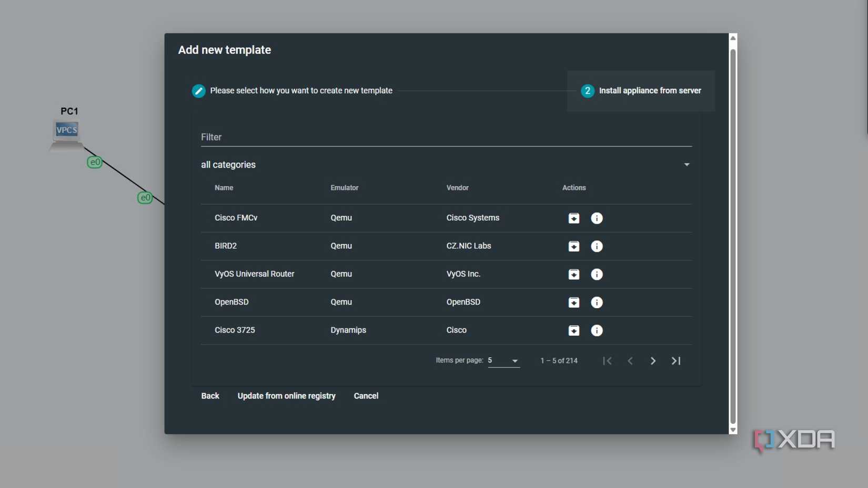Select the Cisco FMCv name cell
The image size is (868, 488).
[x=236, y=218]
